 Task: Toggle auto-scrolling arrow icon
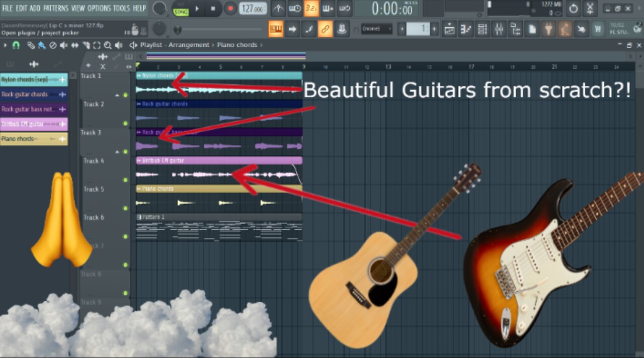point(292,29)
